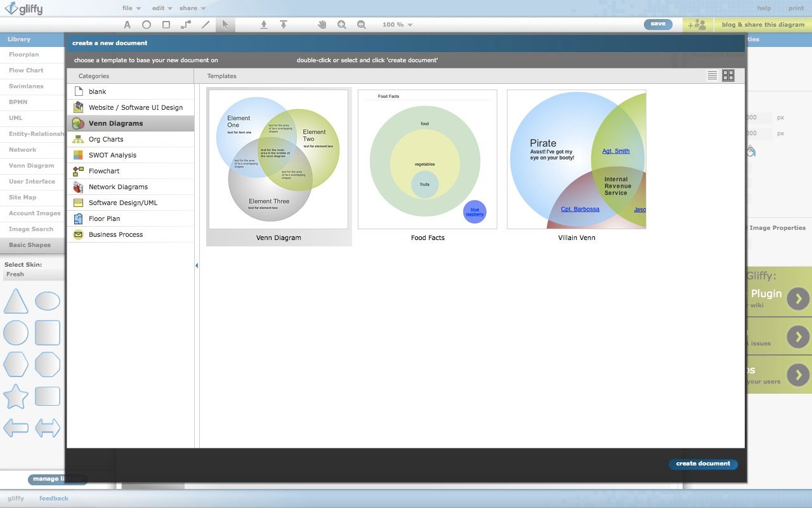Click the add collaborators icon

(x=697, y=25)
